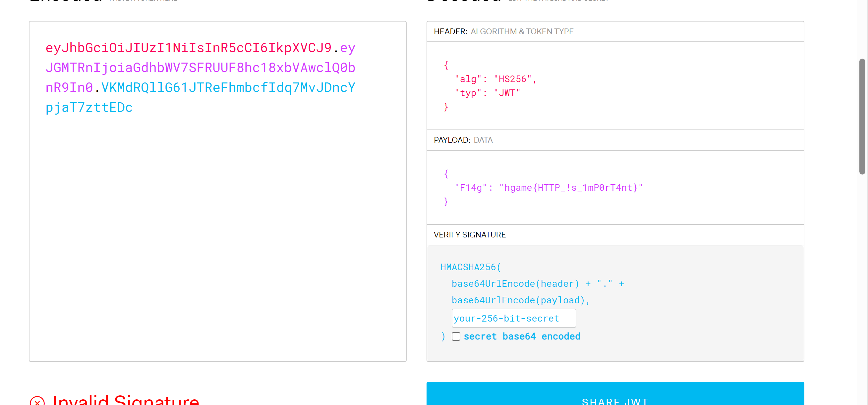This screenshot has width=868, height=405.
Task: Select the F14g claim in the payload
Action: 470,187
